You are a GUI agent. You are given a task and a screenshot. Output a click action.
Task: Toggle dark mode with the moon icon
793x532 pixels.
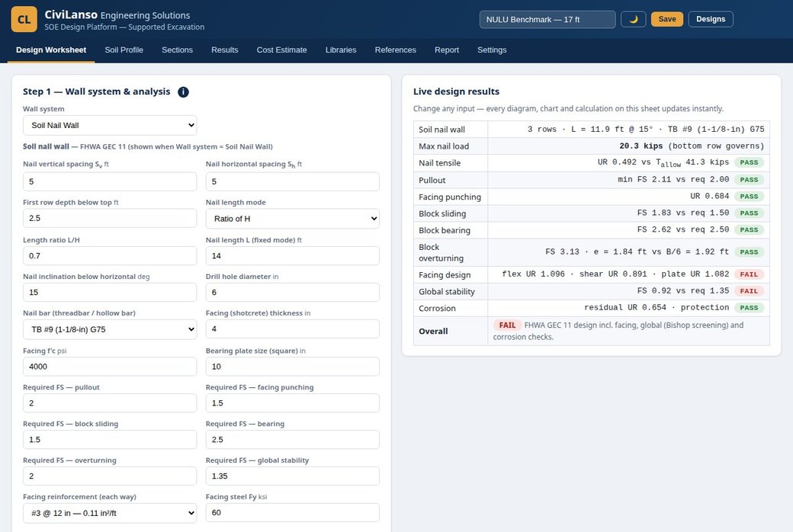pyautogui.click(x=633, y=19)
